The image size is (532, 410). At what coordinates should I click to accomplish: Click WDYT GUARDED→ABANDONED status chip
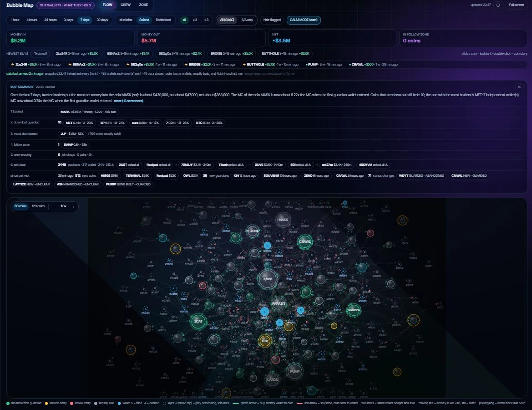421,176
